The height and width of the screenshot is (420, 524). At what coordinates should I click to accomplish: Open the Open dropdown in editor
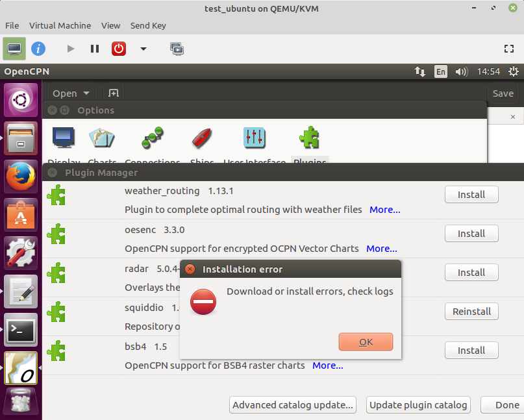71,93
